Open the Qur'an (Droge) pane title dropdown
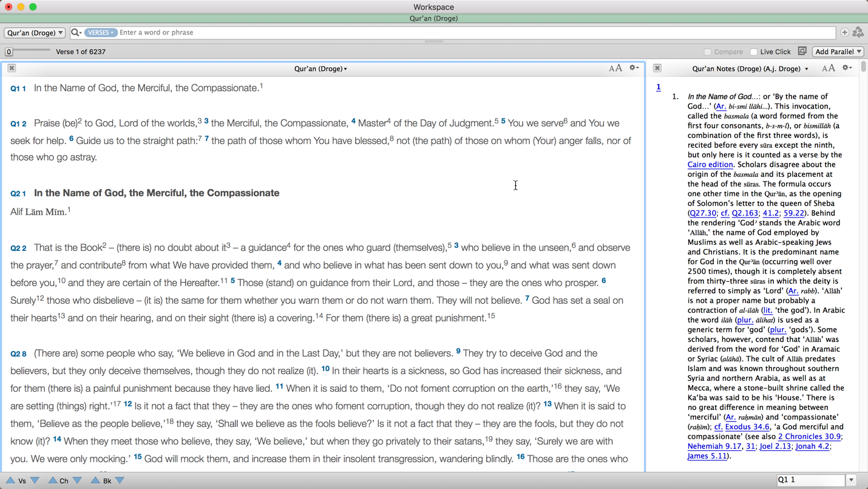The width and height of the screenshot is (868, 489). 320,69
